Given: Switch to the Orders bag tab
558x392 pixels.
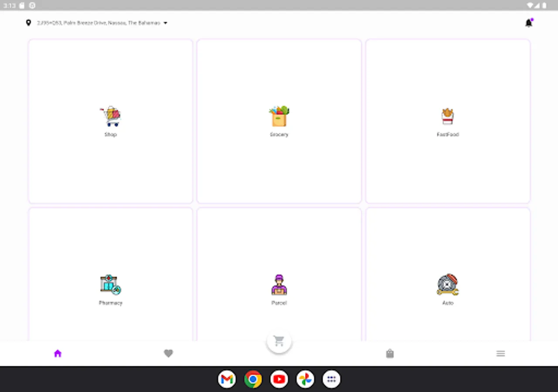Looking at the screenshot, I should (x=390, y=353).
